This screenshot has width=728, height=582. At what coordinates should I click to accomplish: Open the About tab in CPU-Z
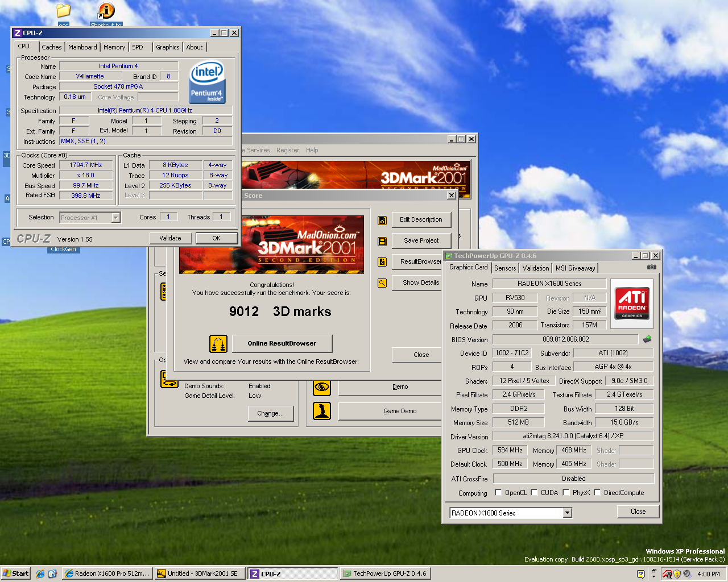click(195, 47)
